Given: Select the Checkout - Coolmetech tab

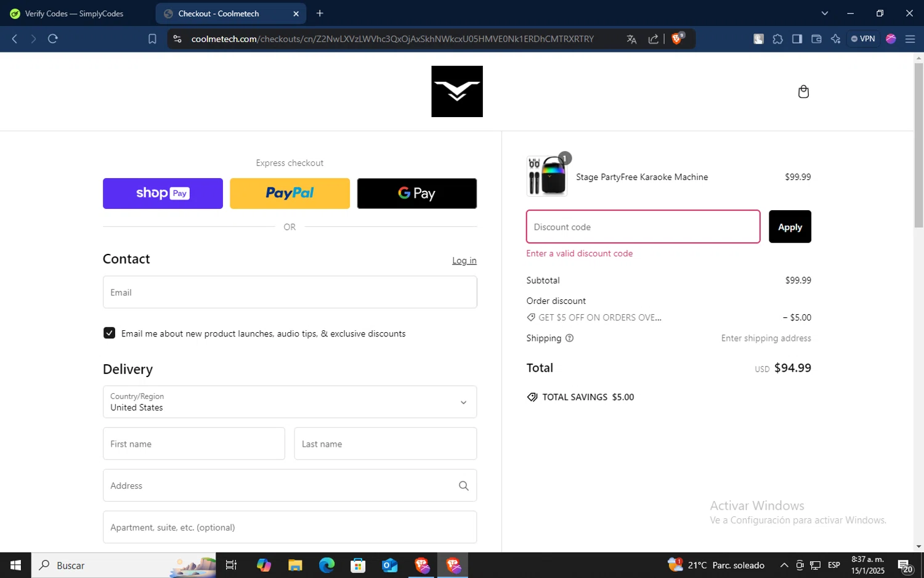Looking at the screenshot, I should tap(230, 14).
